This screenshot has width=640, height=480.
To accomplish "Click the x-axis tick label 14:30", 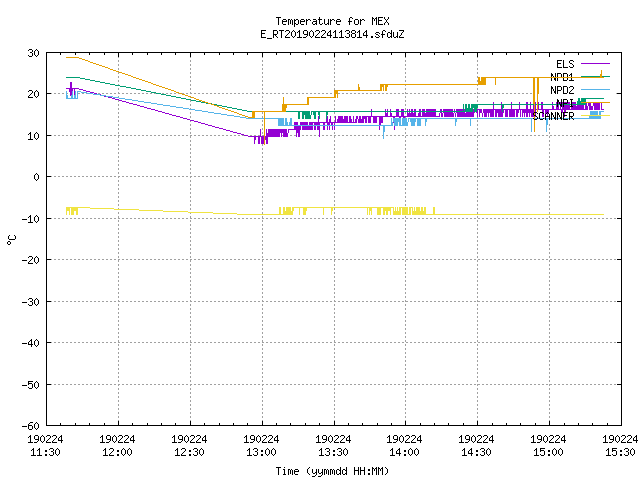I will click(x=476, y=452).
